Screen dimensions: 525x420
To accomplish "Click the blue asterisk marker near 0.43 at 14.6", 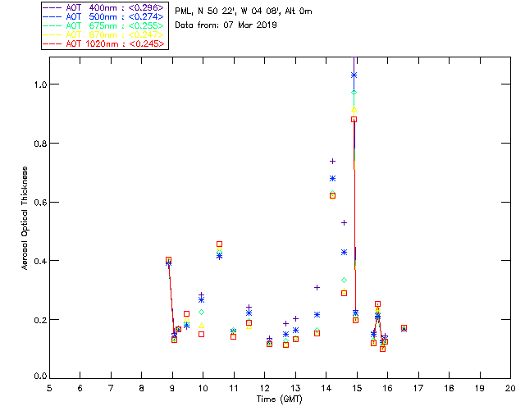I will [344, 253].
